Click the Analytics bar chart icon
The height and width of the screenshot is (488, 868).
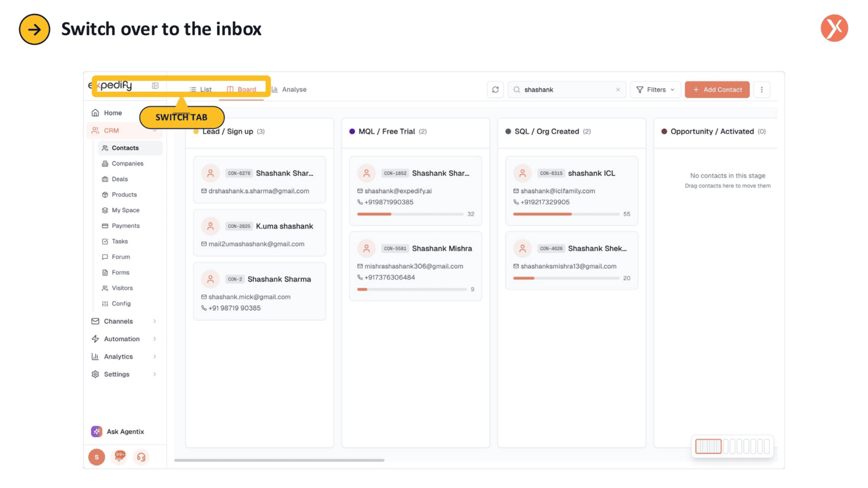point(95,357)
